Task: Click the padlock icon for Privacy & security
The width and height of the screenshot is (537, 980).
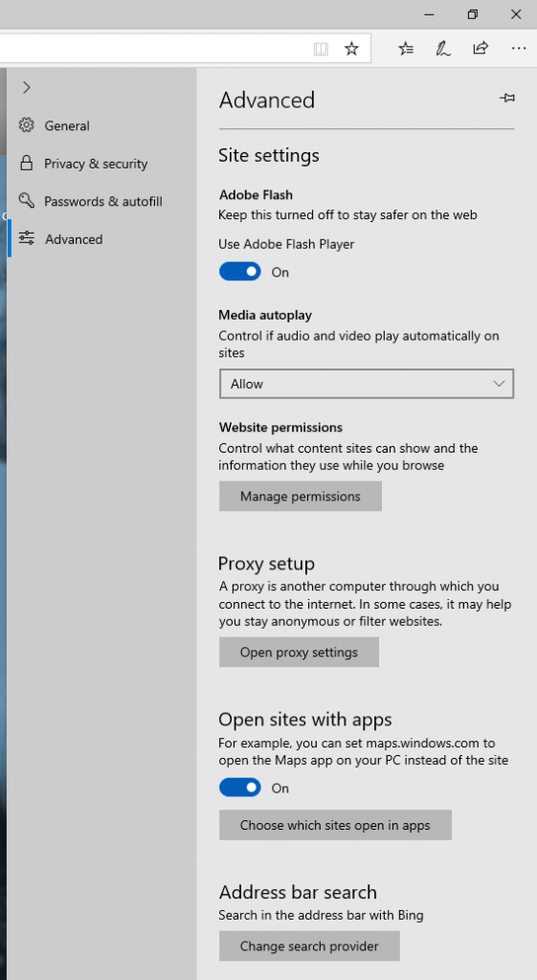Action: (x=26, y=163)
